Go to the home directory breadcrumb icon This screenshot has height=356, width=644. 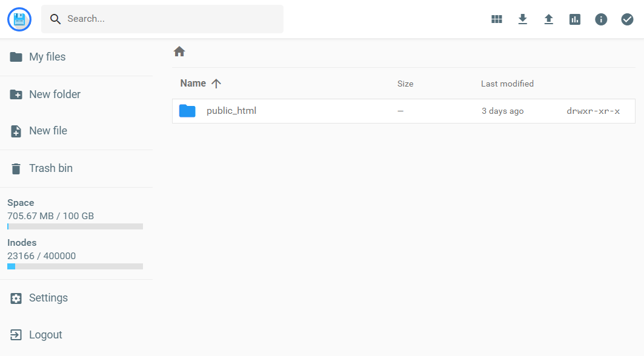(179, 52)
